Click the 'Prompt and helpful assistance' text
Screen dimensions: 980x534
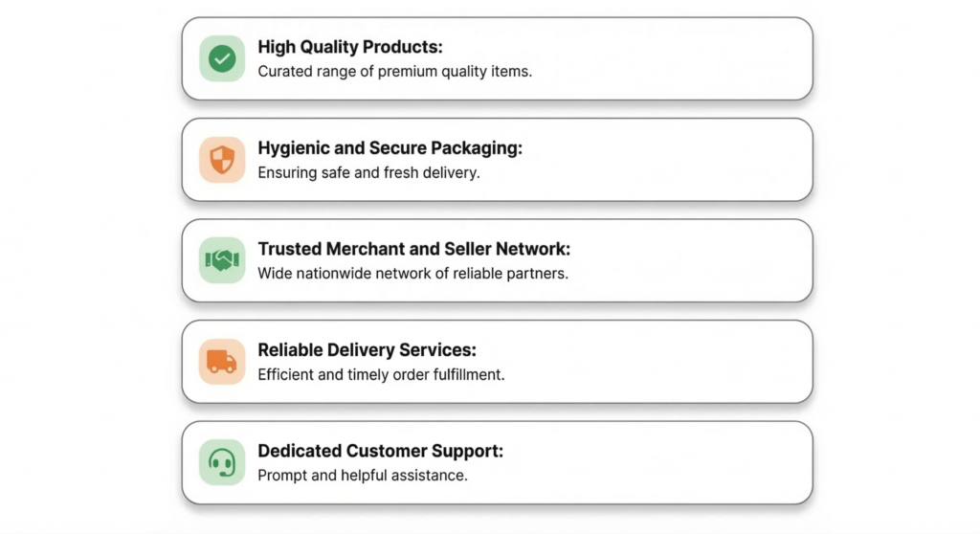tap(363, 476)
